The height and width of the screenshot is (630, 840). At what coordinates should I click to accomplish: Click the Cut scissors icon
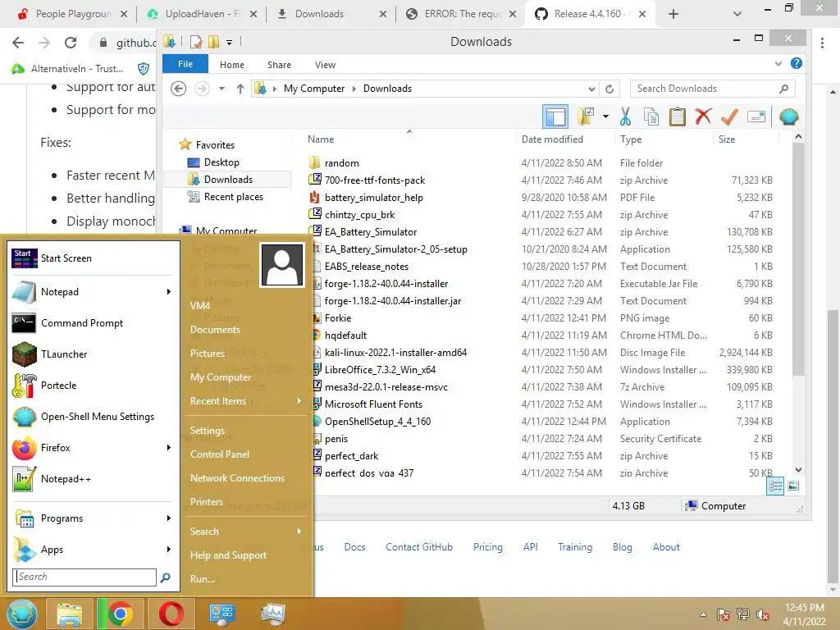(x=625, y=116)
